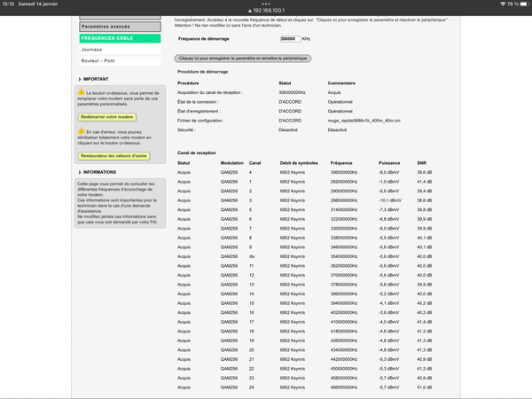Click the Canal de reception heading
This screenshot has height=399, width=532.
tap(197, 153)
